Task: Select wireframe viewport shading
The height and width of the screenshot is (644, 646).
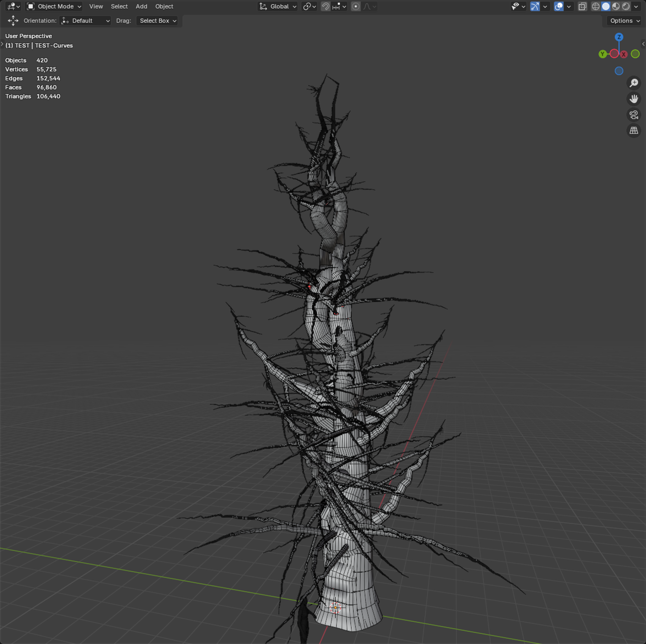Action: point(596,6)
